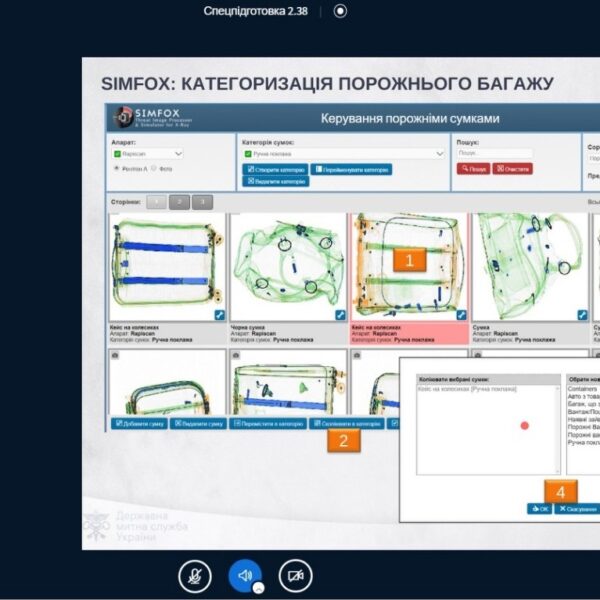Click camera icon on thumbnail below highlighted Кейс

tap(357, 355)
